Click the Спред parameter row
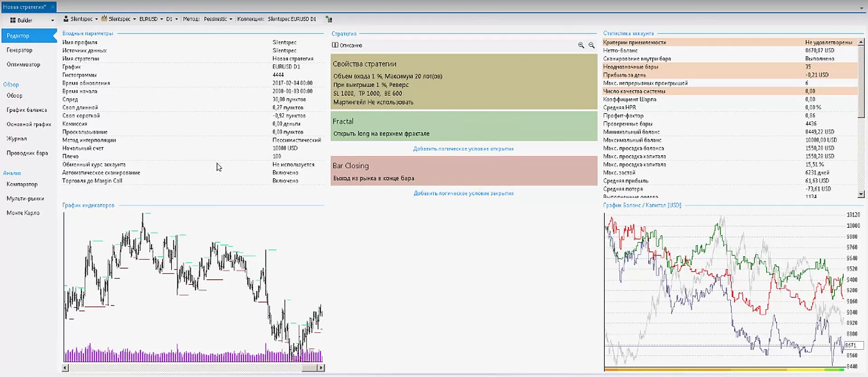 (193, 99)
